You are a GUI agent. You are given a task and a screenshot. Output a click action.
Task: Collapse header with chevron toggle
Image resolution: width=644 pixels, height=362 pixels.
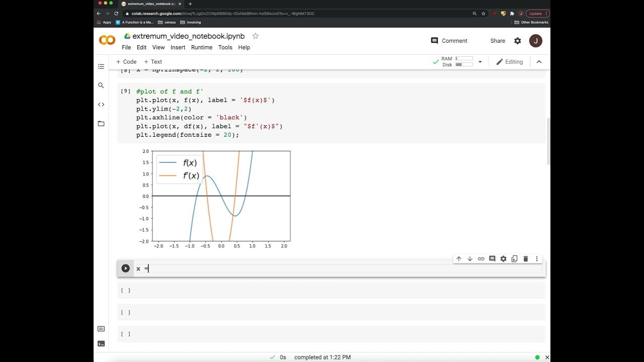click(539, 62)
